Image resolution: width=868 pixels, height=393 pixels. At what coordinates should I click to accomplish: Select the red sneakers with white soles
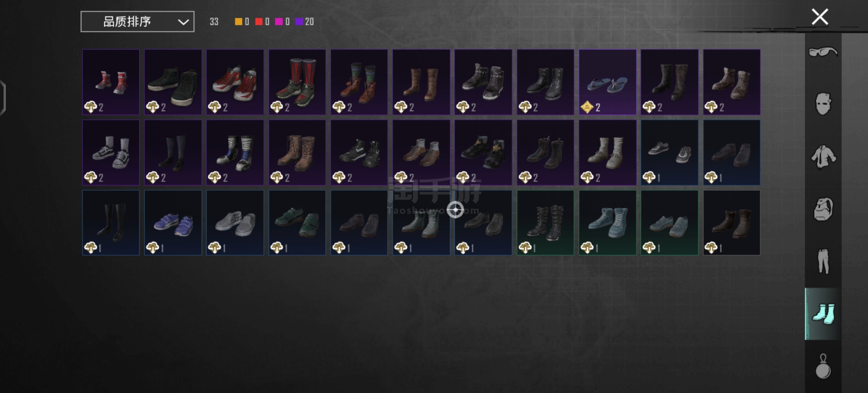pyautogui.click(x=235, y=82)
